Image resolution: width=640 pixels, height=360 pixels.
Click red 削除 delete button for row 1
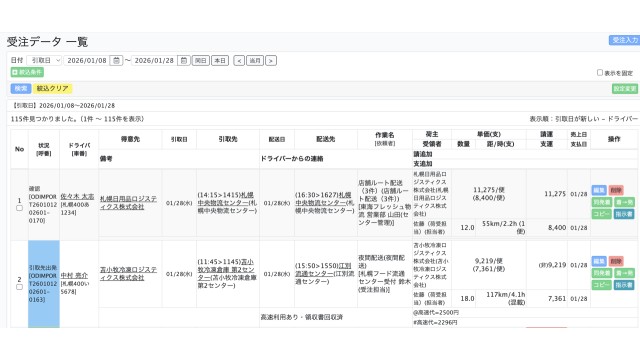[x=616, y=190]
